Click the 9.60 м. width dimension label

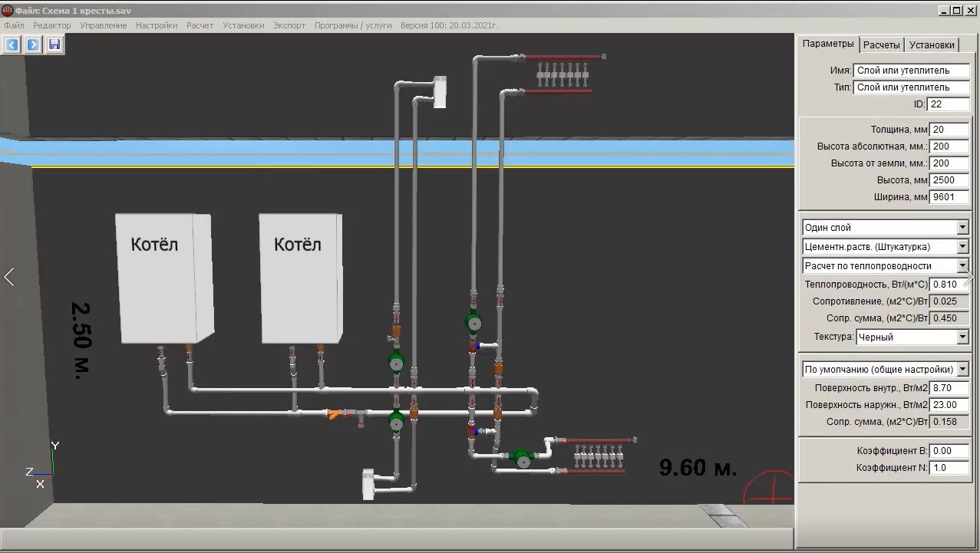(x=698, y=467)
